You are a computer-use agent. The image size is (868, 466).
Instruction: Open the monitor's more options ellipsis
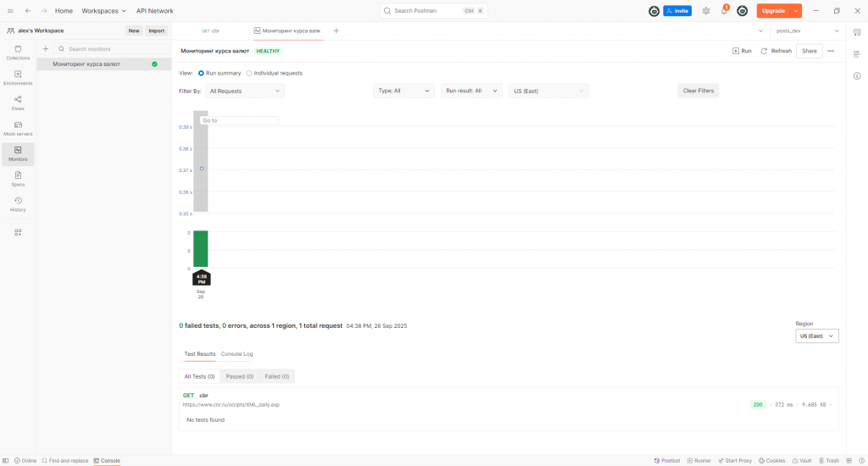(x=831, y=51)
